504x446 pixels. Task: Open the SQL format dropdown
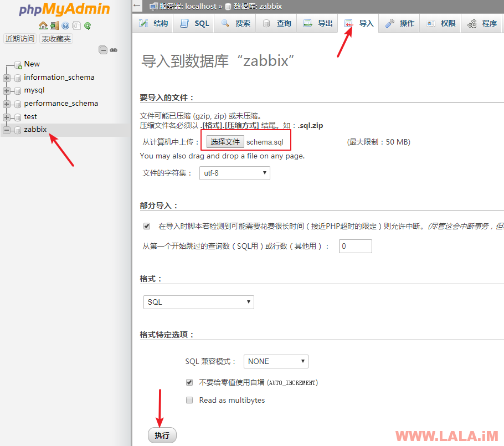[x=198, y=302]
